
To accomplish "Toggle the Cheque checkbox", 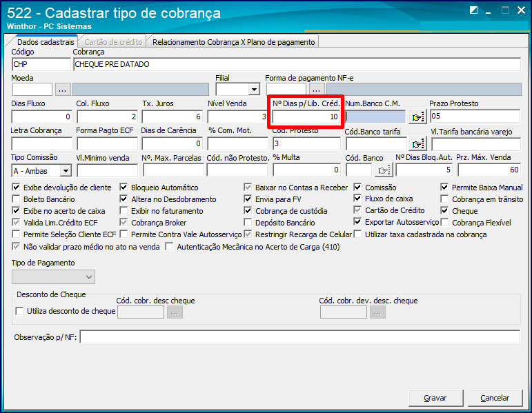I will pyautogui.click(x=444, y=210).
